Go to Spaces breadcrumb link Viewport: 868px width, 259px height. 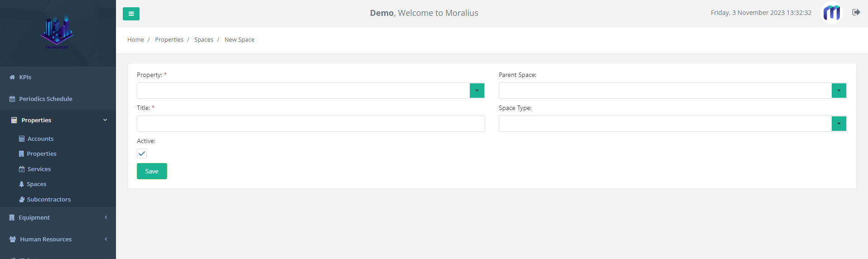[x=203, y=40]
